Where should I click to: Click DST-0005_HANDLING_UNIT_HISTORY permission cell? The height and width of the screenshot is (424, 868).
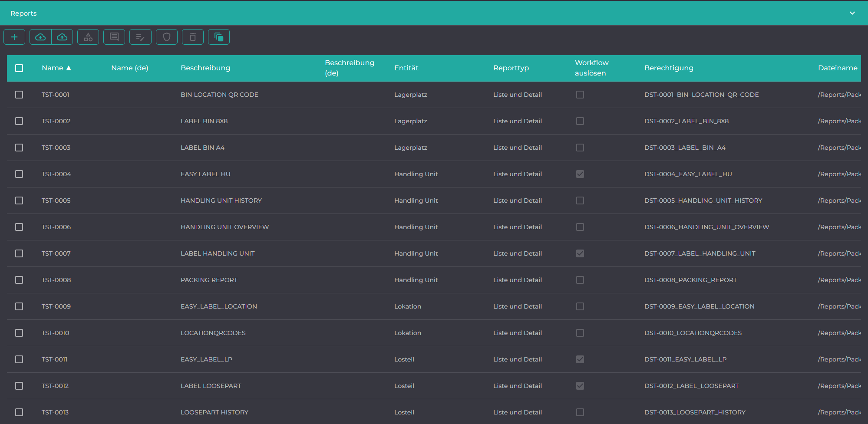coord(703,200)
